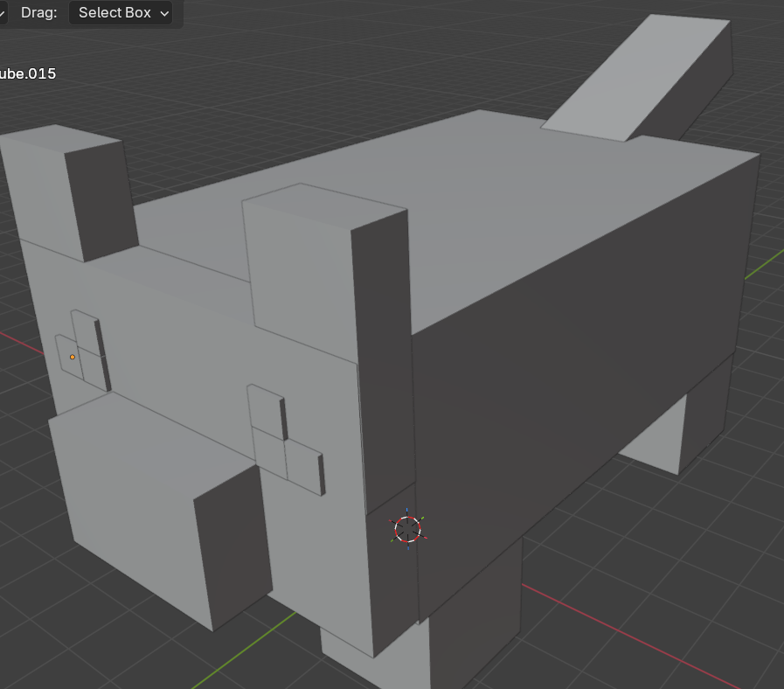
Task: Click the 'Drag:' label in the header
Action: 39,12
